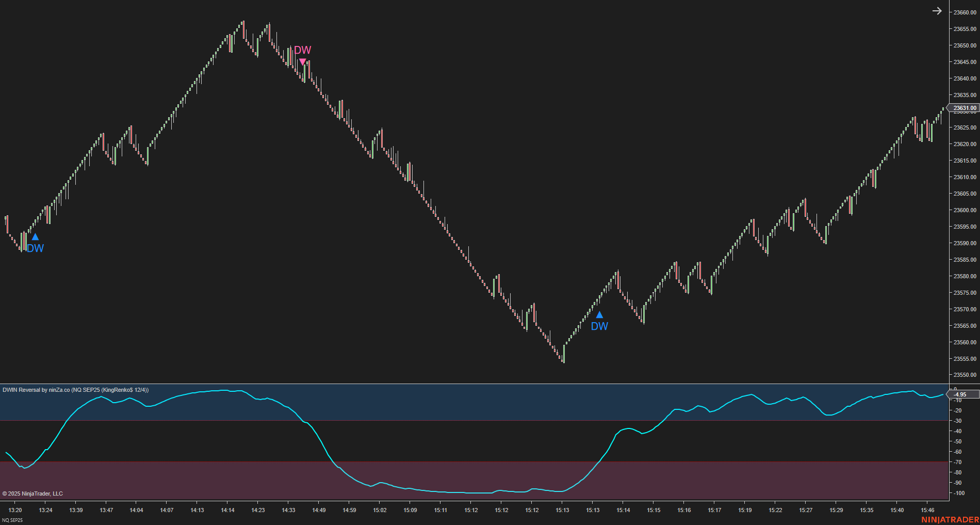Click the -100 level on the oscillator scale

point(958,493)
